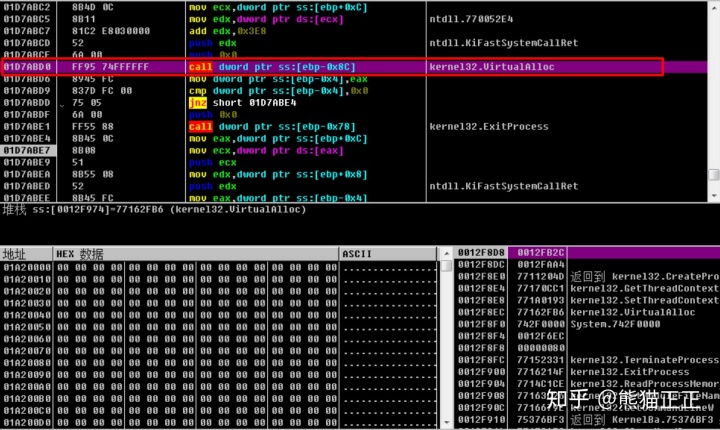720x430 pixels.
Task: Select the add edx,0x3E8 instruction line
Action: [x=354, y=31]
